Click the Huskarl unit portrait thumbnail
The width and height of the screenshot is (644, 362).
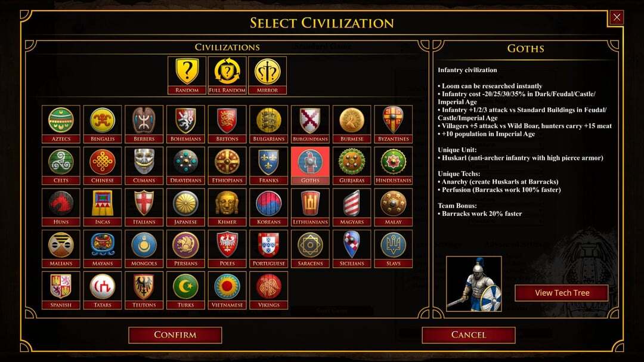point(474,284)
